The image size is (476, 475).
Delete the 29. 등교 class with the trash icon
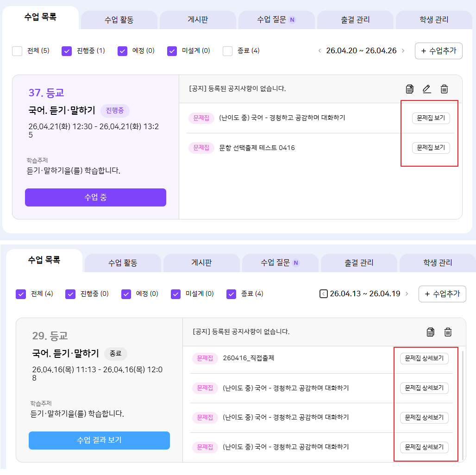448,332
